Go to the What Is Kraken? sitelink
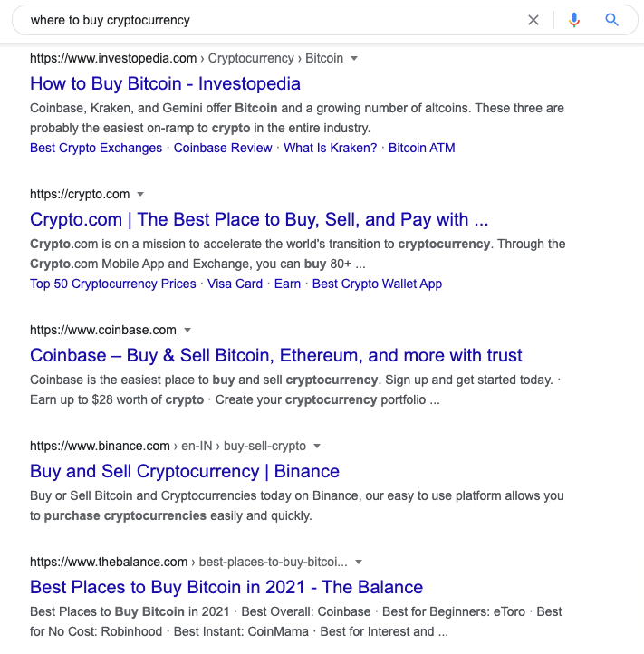The width and height of the screenshot is (644, 654). tap(330, 148)
